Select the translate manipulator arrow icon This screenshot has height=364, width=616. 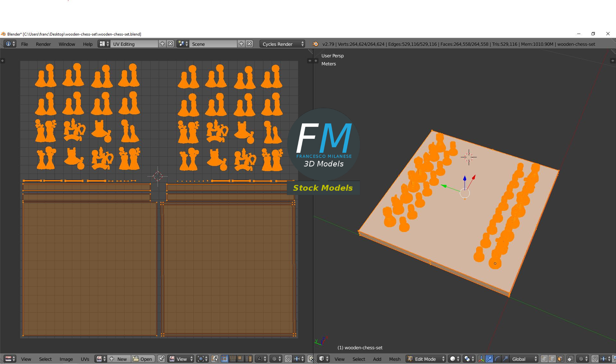(x=489, y=359)
